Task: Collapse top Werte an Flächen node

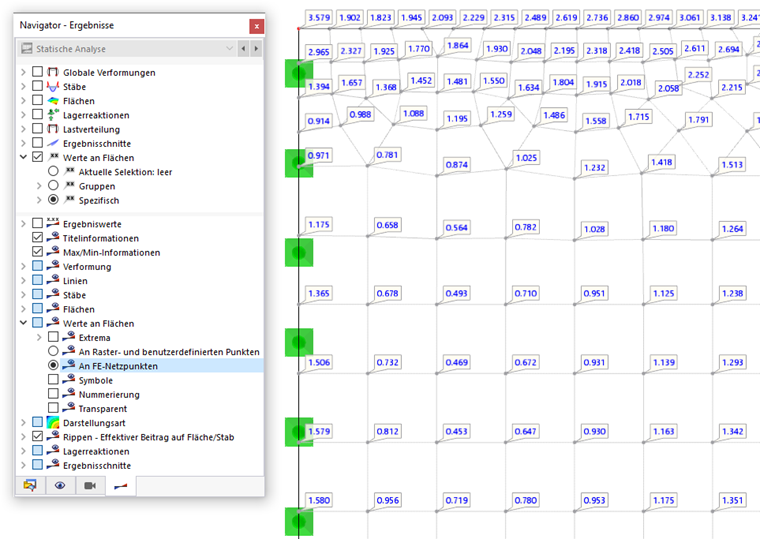Action: point(23,157)
